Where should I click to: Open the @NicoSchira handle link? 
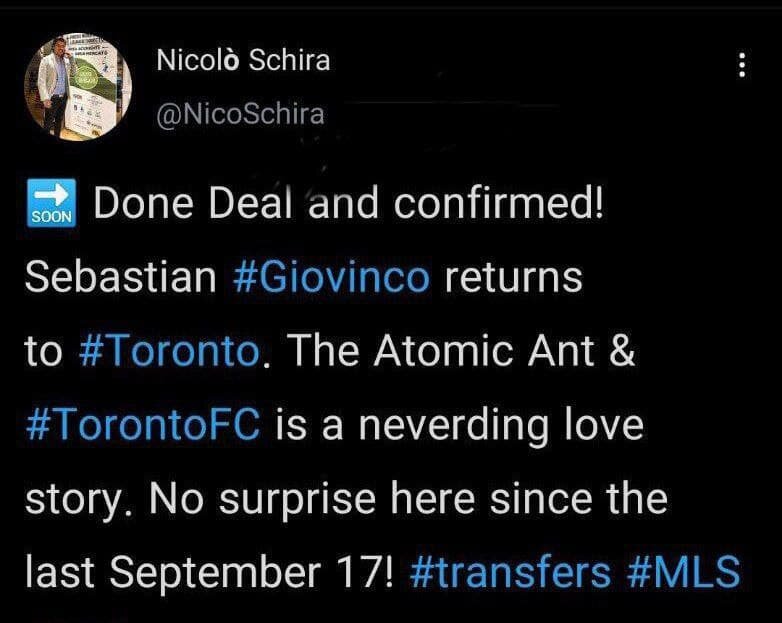pyautogui.click(x=240, y=114)
